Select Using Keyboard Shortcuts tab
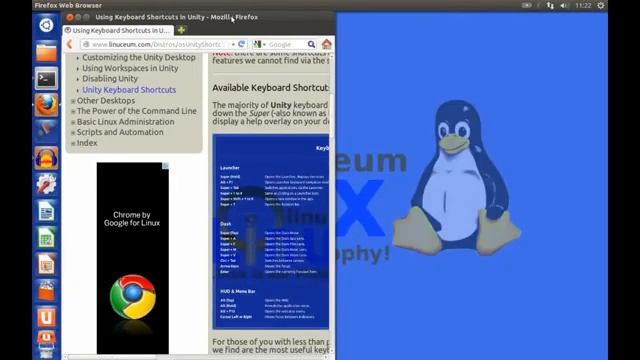Image resolution: width=640 pixels, height=360 pixels. click(x=118, y=30)
